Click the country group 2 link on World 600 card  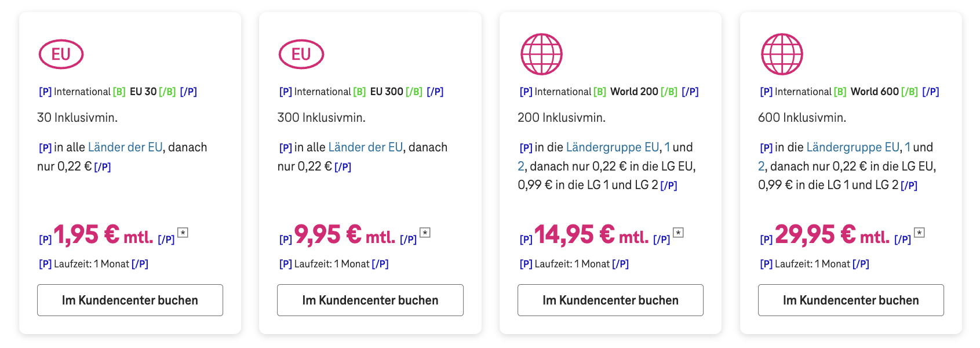761,166
